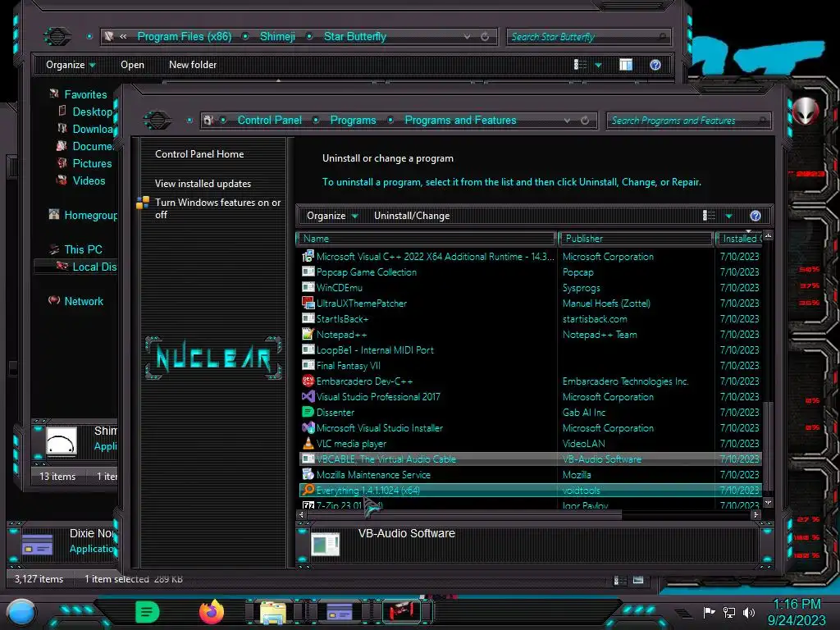Image resolution: width=840 pixels, height=630 pixels.
Task: Open Control Panel Home link
Action: click(199, 153)
